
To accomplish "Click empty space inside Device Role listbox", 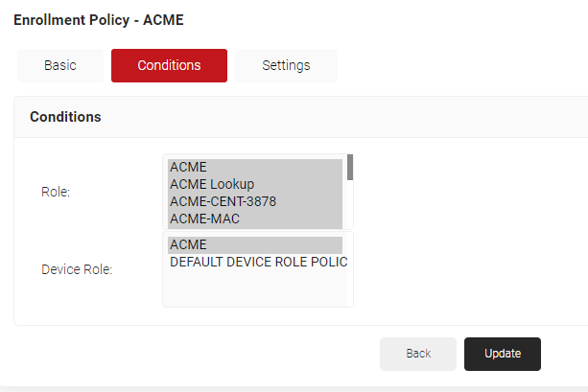I will tap(257, 288).
